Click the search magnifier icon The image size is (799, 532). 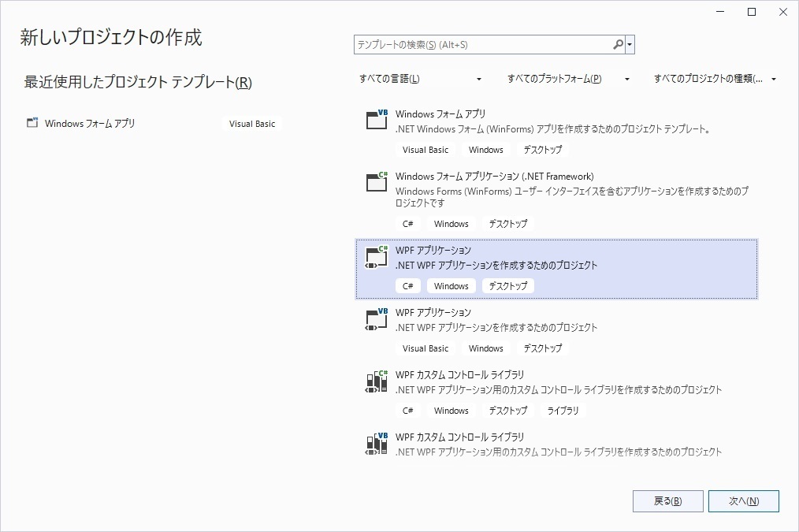pos(617,44)
